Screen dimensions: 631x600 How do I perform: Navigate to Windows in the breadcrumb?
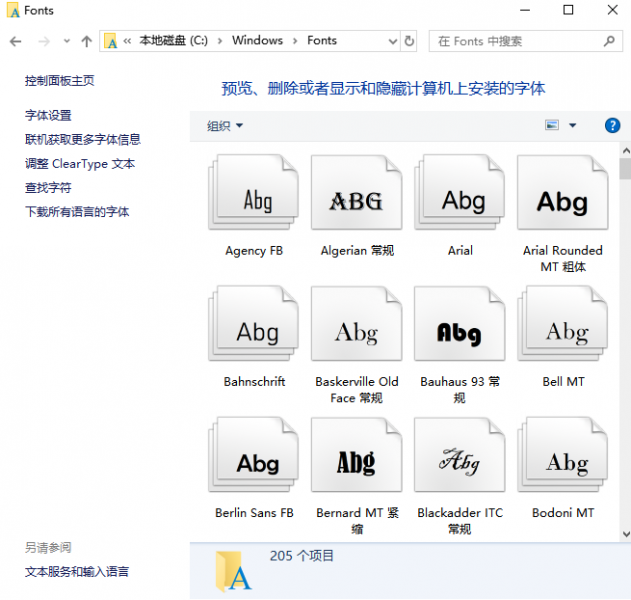(258, 41)
